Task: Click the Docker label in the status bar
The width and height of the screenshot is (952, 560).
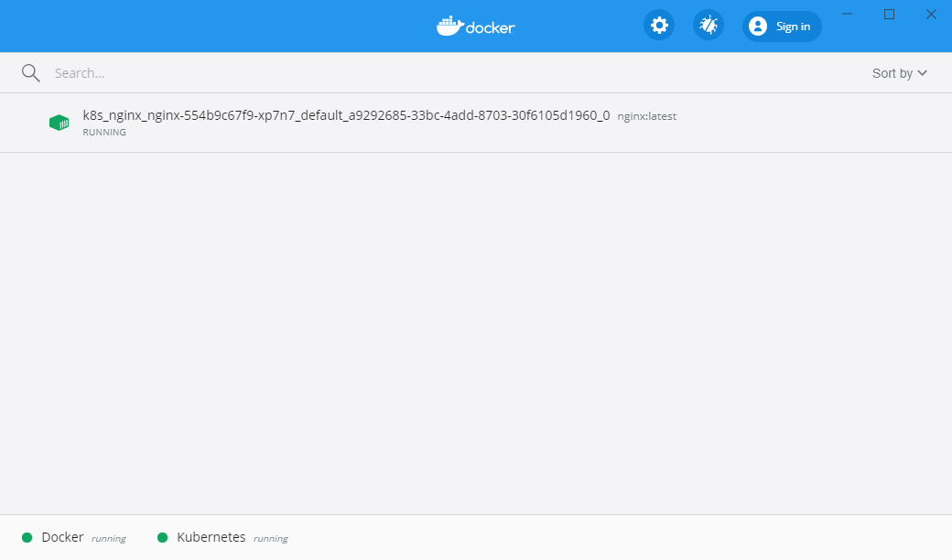Action: click(x=62, y=537)
